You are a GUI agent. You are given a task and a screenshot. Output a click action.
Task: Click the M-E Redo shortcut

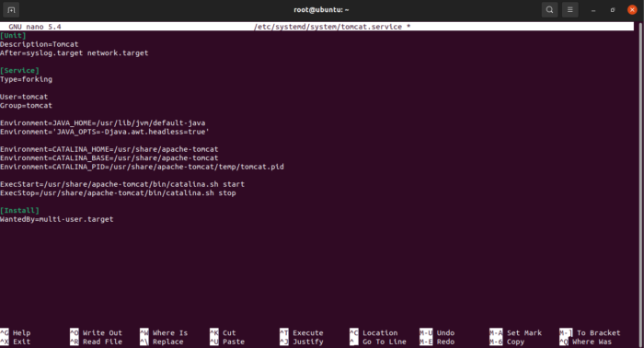point(437,342)
